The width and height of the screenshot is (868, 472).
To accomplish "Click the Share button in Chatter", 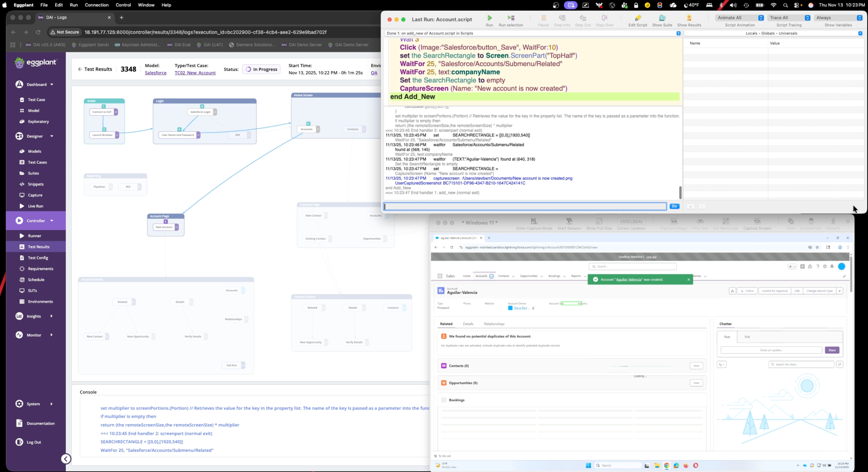I will (832, 350).
